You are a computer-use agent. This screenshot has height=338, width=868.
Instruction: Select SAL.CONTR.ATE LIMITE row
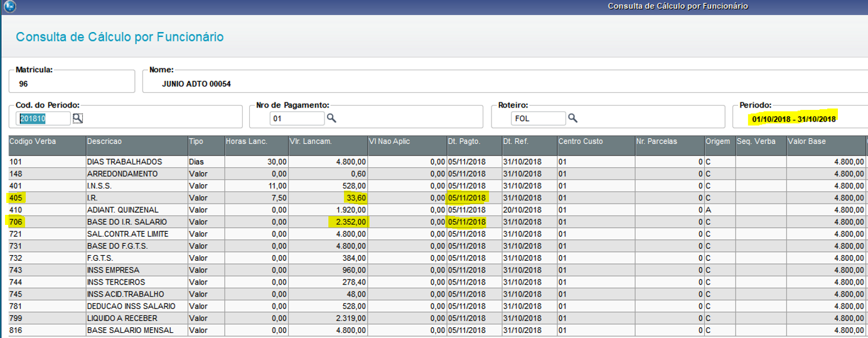click(438, 234)
